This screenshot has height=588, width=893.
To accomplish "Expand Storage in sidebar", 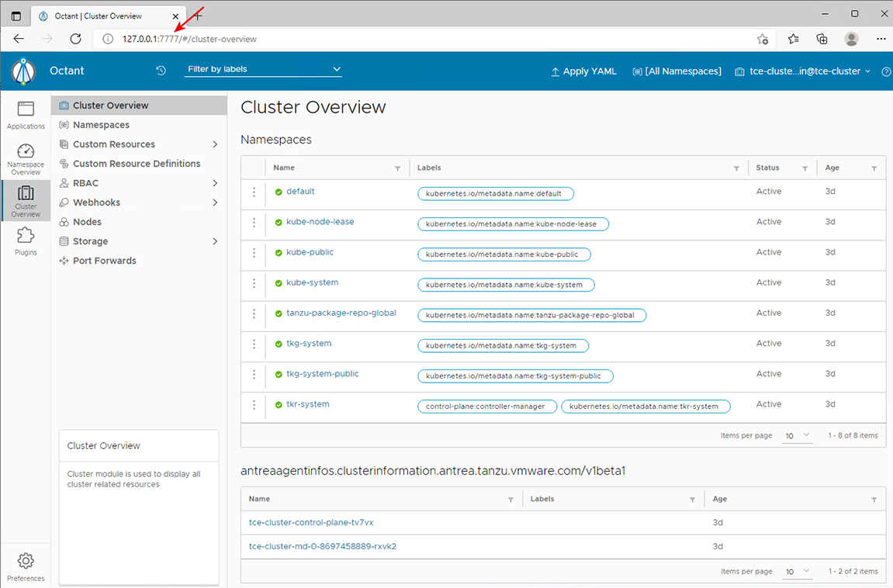I will tap(215, 241).
